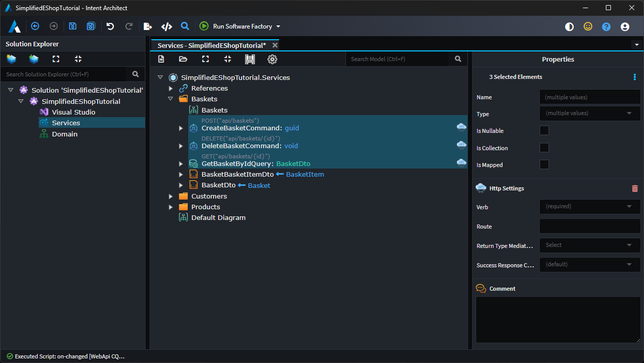Expand DeleteBasketCommand node
This screenshot has height=363, width=644.
pyautogui.click(x=181, y=146)
